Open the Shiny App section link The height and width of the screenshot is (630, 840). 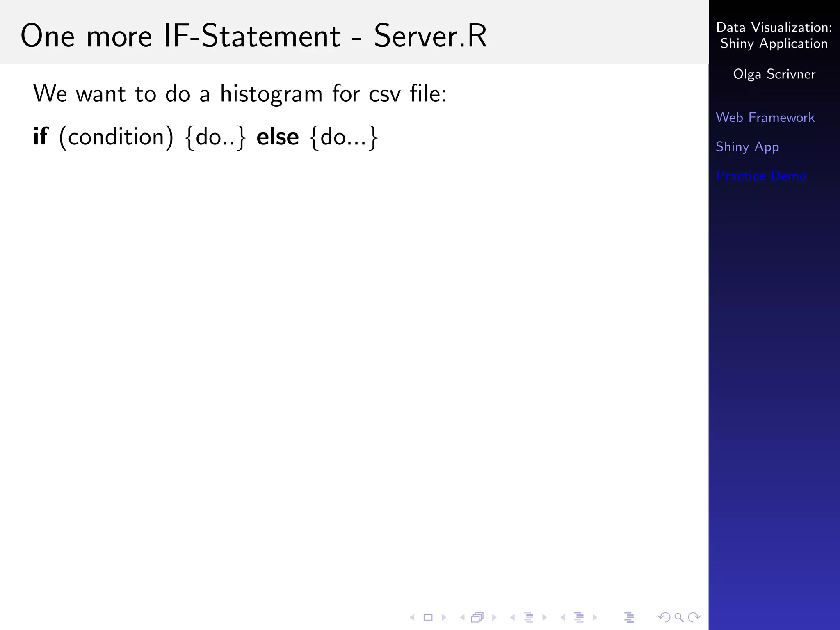tap(747, 147)
